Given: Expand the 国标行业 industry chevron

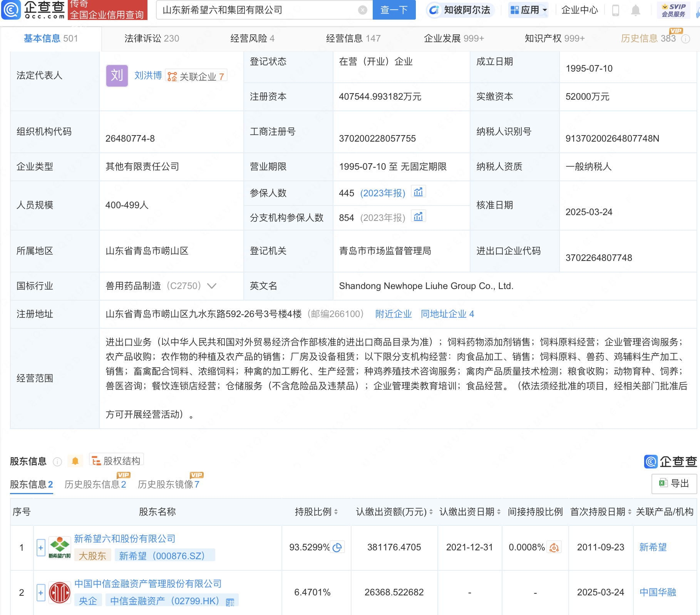Looking at the screenshot, I should pyautogui.click(x=212, y=286).
